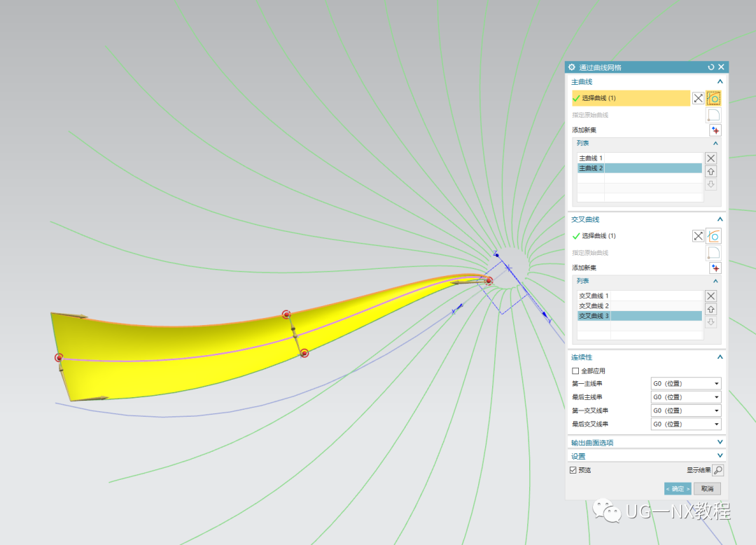Confirm with the 确定 button
Image resolution: width=756 pixels, height=545 pixels.
(678, 488)
